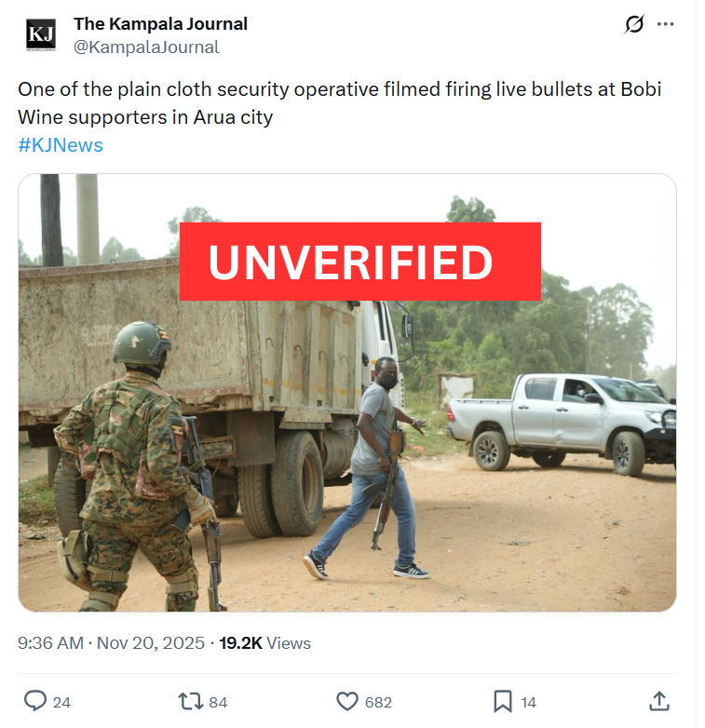Click the 14 bookmarks count
This screenshot has width=705, height=728.
[528, 702]
